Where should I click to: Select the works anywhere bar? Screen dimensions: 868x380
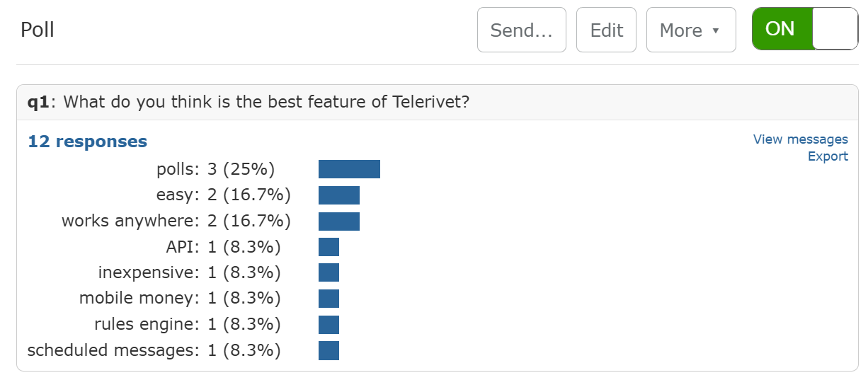(339, 221)
